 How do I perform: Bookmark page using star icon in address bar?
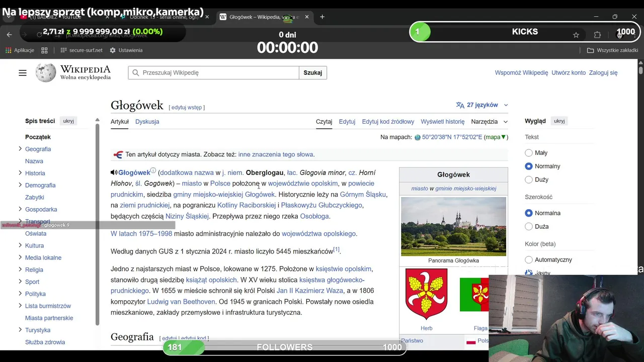click(576, 35)
